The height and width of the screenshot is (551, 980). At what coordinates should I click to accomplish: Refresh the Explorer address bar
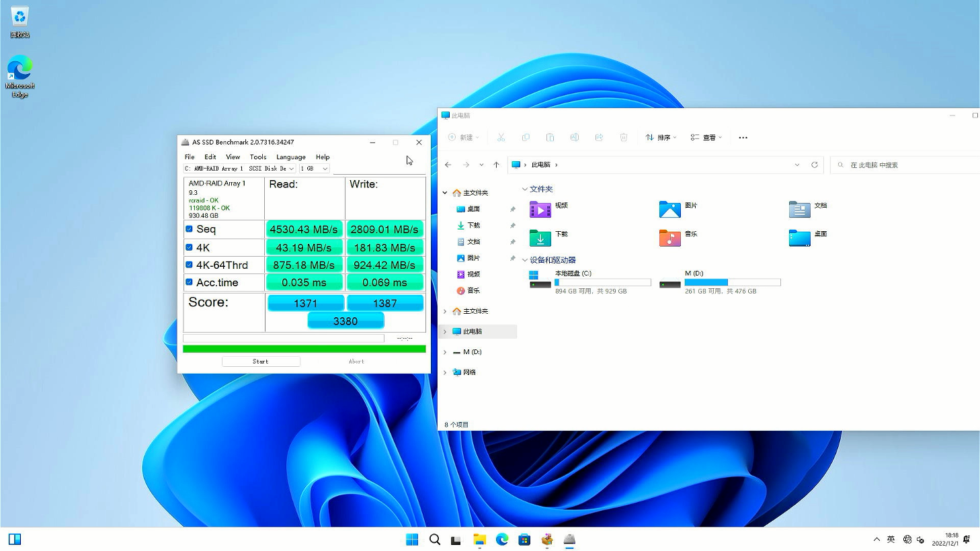(814, 165)
